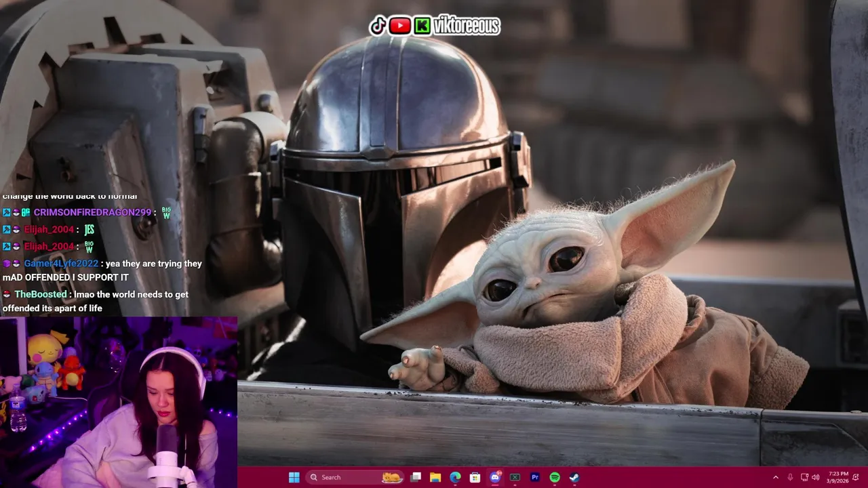
Task: Open Task View from the taskbar
Action: click(x=416, y=477)
